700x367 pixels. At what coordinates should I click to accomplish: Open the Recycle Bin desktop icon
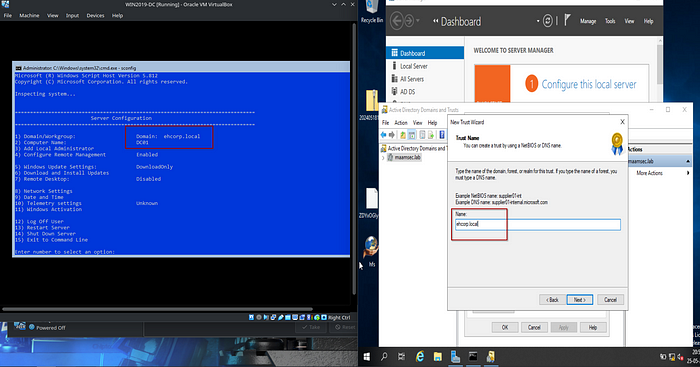[x=371, y=12]
